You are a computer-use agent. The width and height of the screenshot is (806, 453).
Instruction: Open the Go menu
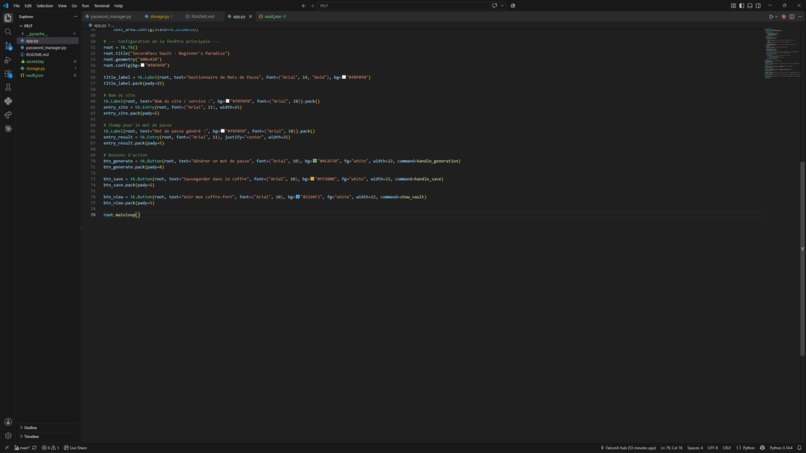pos(74,6)
